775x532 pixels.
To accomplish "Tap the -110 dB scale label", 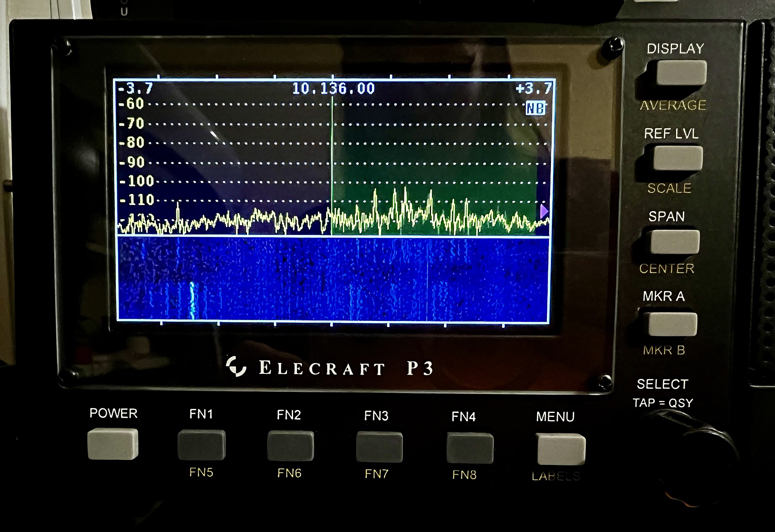I will click(x=137, y=200).
